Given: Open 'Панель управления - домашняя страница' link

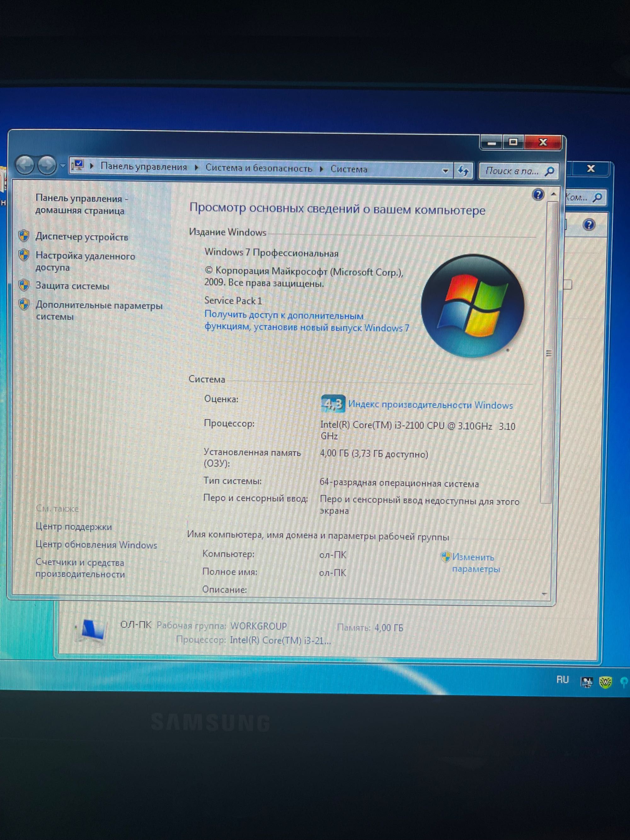Looking at the screenshot, I should pyautogui.click(x=81, y=204).
